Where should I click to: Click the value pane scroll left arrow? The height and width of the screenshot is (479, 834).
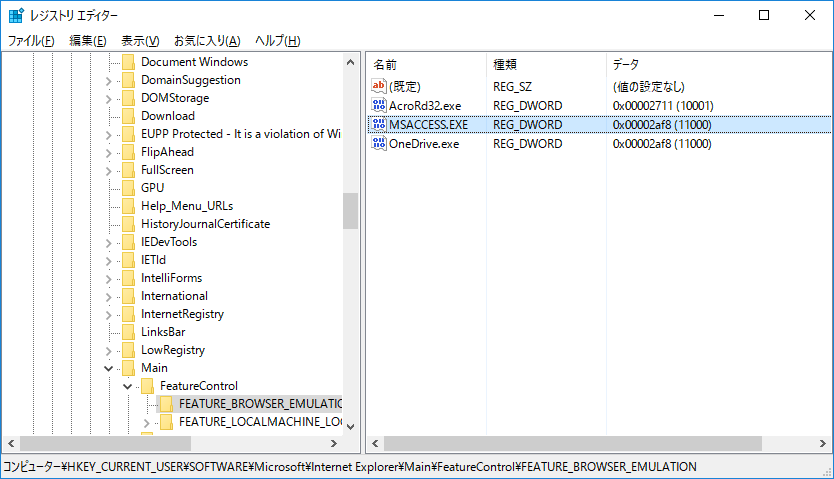pos(376,443)
